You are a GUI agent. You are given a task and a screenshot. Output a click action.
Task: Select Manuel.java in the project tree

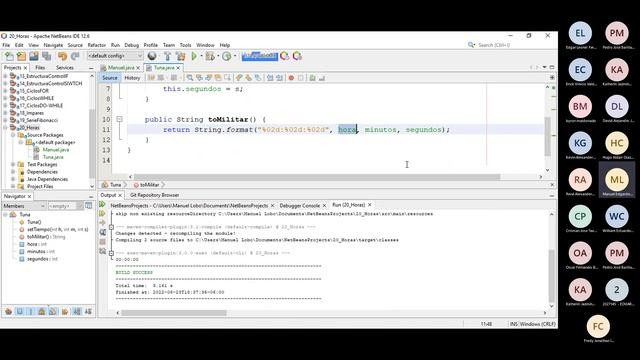56,149
